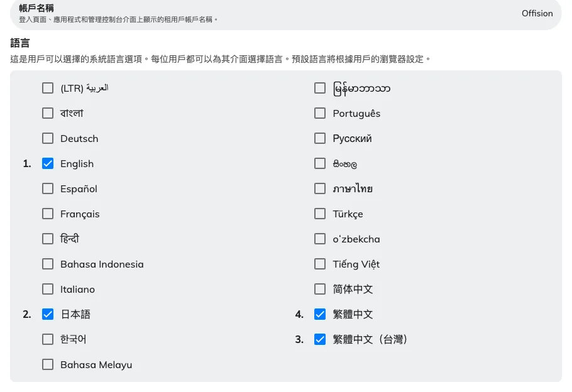
Task: Click the Offision account name value
Action: click(x=537, y=13)
